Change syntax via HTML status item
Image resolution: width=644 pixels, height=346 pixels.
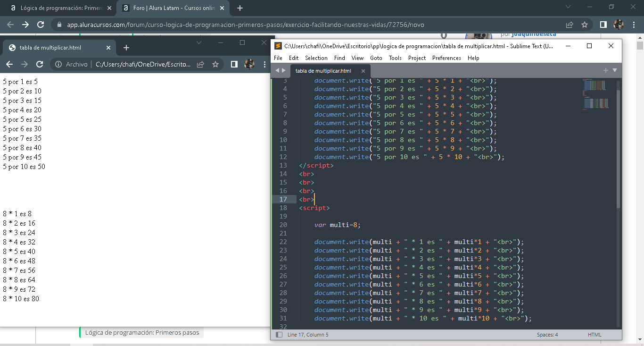coord(594,335)
